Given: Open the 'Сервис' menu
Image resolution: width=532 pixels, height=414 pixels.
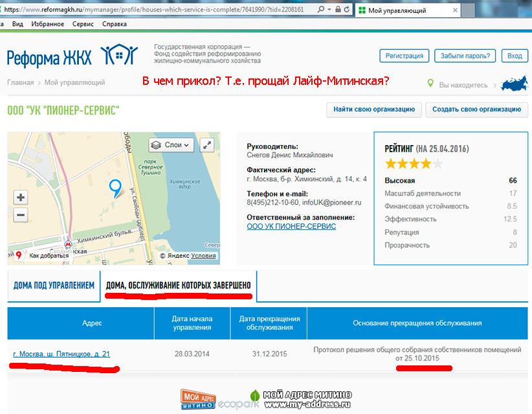Looking at the screenshot, I should point(83,24).
